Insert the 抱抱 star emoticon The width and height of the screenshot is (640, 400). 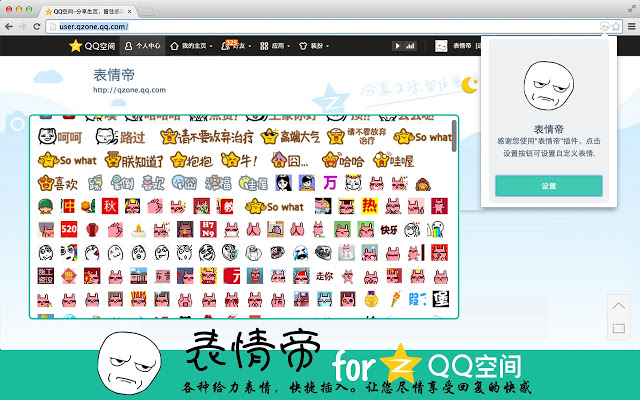[191, 160]
